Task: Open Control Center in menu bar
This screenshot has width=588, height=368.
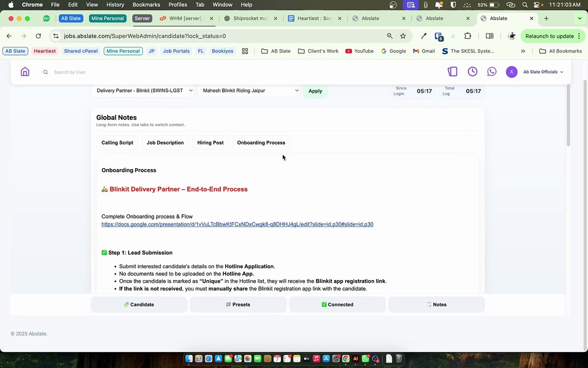Action: click(536, 5)
